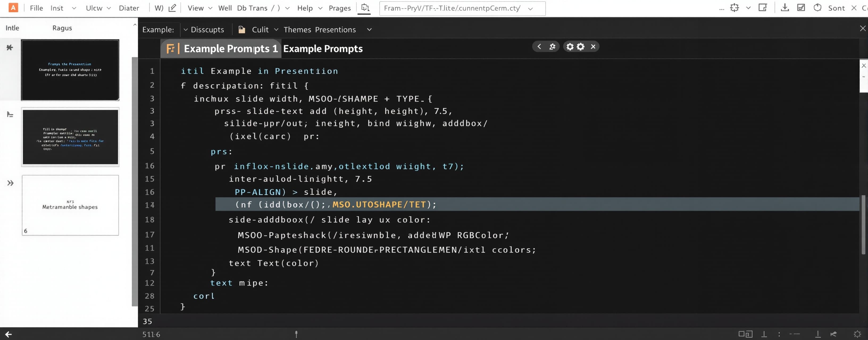Click the download icon in top toolbar

785,7
